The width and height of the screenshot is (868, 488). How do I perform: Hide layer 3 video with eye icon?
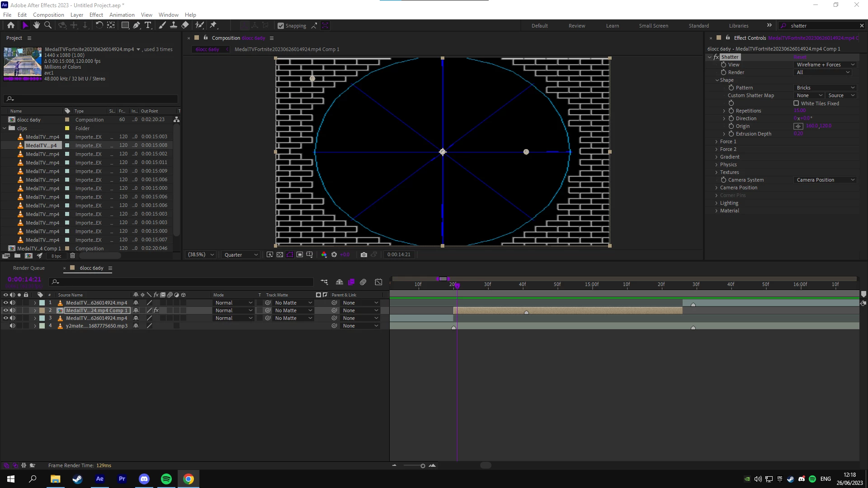5,318
